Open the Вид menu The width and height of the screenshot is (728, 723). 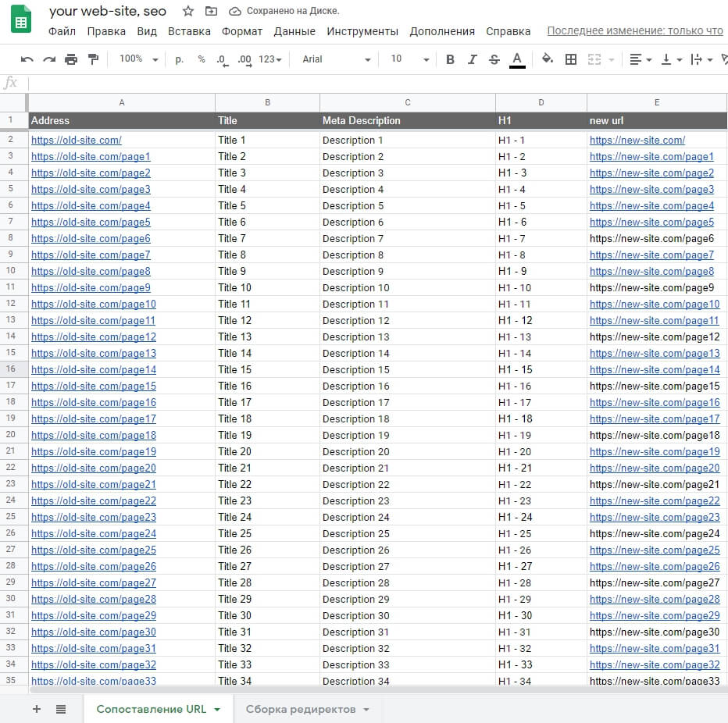(147, 31)
